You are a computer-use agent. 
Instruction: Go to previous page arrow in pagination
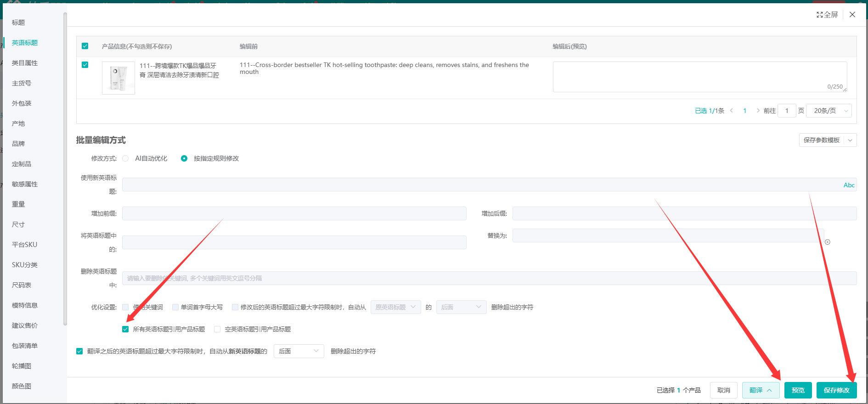point(732,111)
